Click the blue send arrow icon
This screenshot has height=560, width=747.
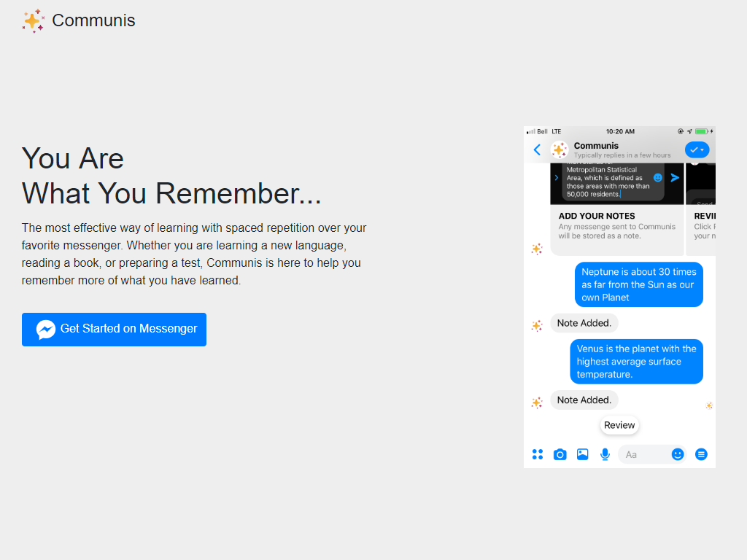coord(675,178)
